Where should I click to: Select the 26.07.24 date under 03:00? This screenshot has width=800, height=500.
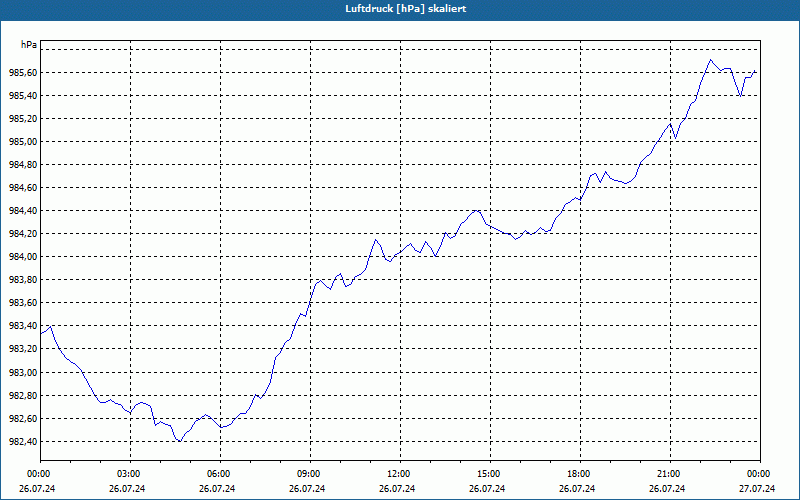point(127,488)
